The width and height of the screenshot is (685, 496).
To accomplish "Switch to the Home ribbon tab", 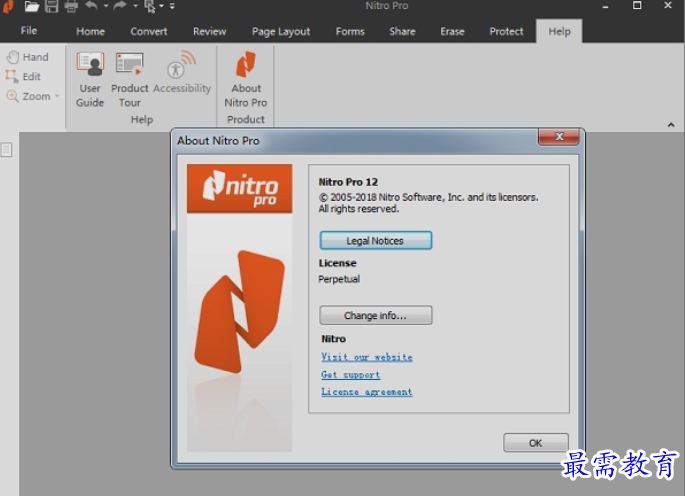I will point(90,31).
